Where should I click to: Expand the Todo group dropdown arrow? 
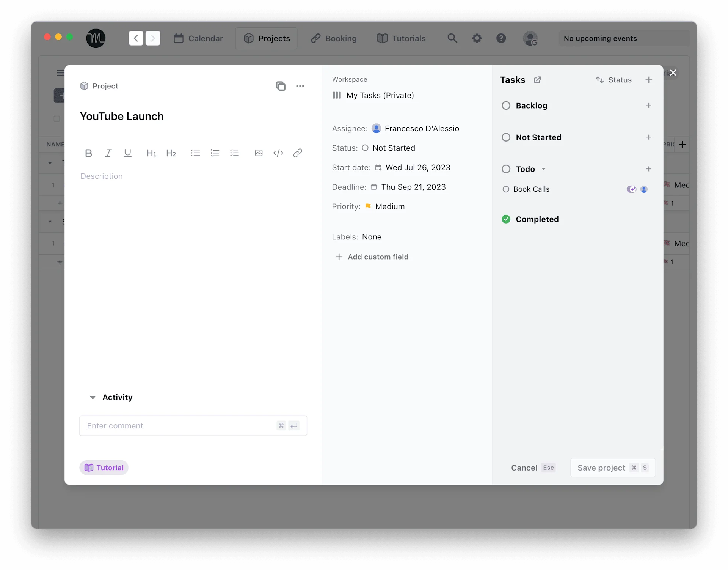(543, 169)
